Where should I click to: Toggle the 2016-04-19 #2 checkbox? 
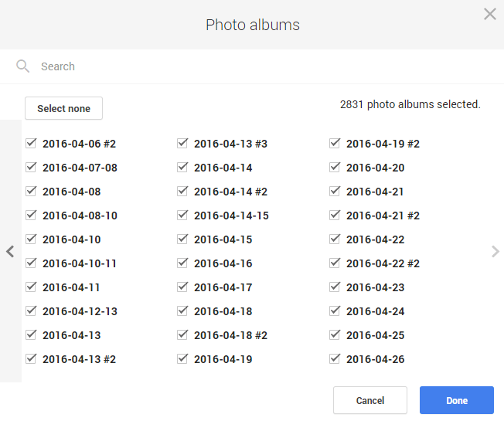tap(335, 143)
